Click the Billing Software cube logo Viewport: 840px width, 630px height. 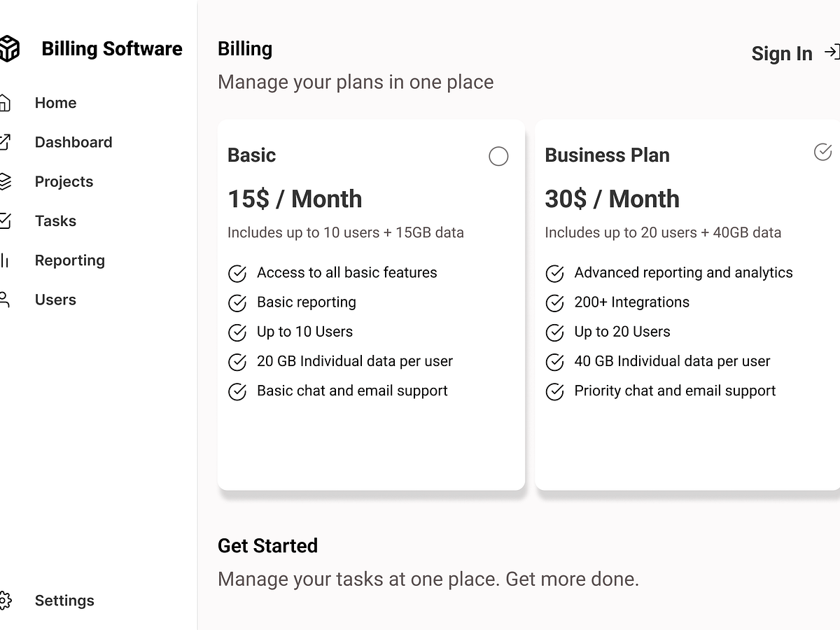[x=9, y=49]
